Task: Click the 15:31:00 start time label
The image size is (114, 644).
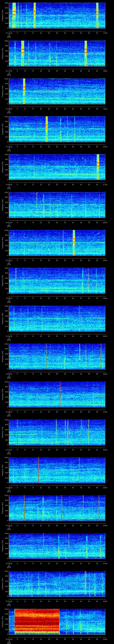Action: pos(9,601)
